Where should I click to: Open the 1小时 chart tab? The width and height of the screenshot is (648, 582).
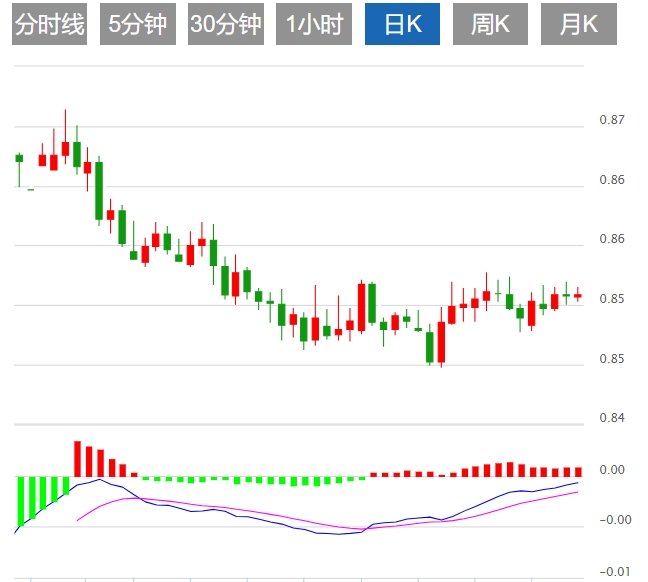coord(314,24)
